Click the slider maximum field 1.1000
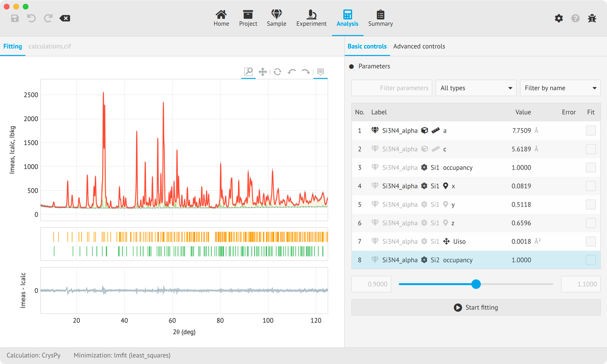 pyautogui.click(x=581, y=284)
